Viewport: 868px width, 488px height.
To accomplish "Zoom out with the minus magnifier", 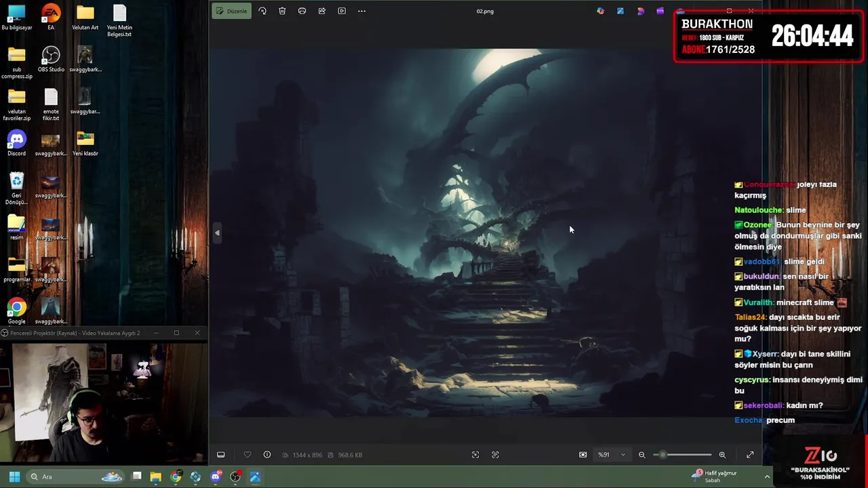I will 642,455.
